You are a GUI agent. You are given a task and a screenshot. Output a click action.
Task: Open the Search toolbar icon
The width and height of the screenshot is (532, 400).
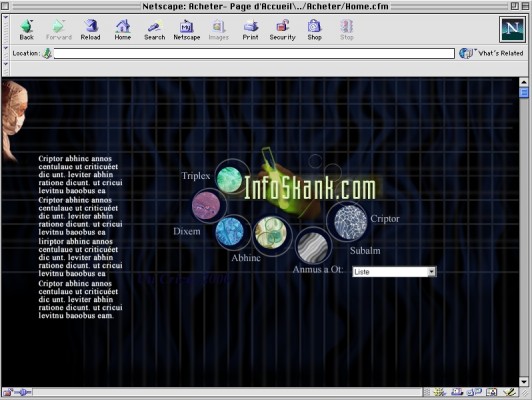click(154, 30)
